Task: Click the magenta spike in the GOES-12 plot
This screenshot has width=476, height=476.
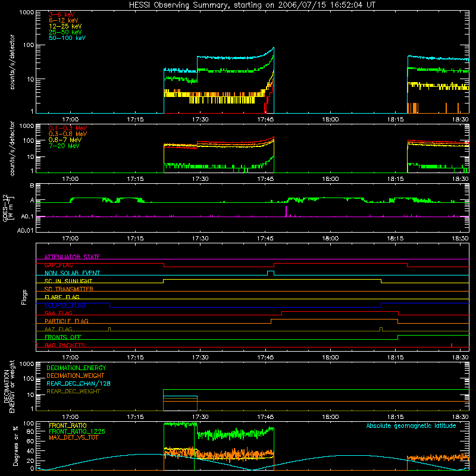Action: pos(286,211)
